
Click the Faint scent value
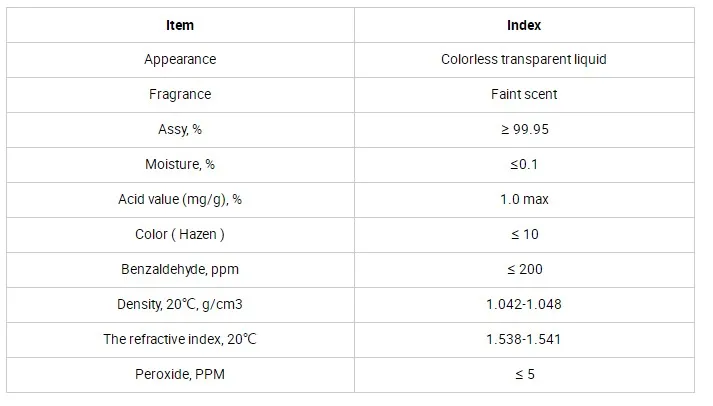point(523,94)
